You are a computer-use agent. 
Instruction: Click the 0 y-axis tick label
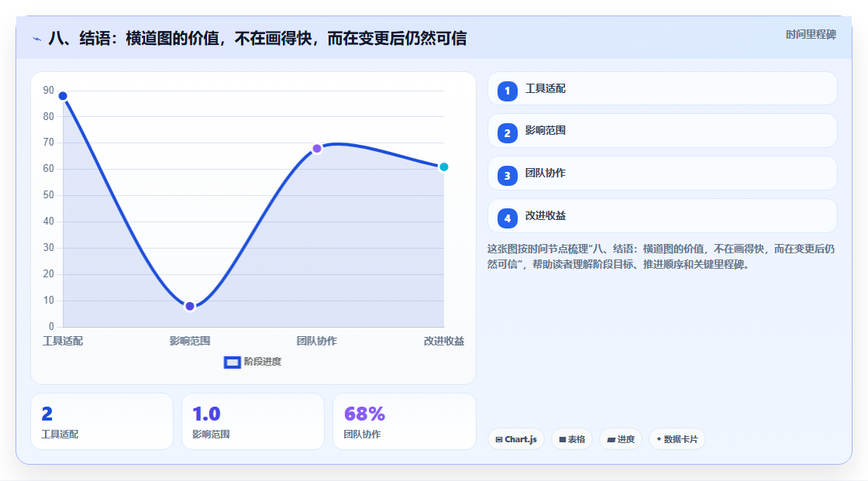click(x=51, y=327)
